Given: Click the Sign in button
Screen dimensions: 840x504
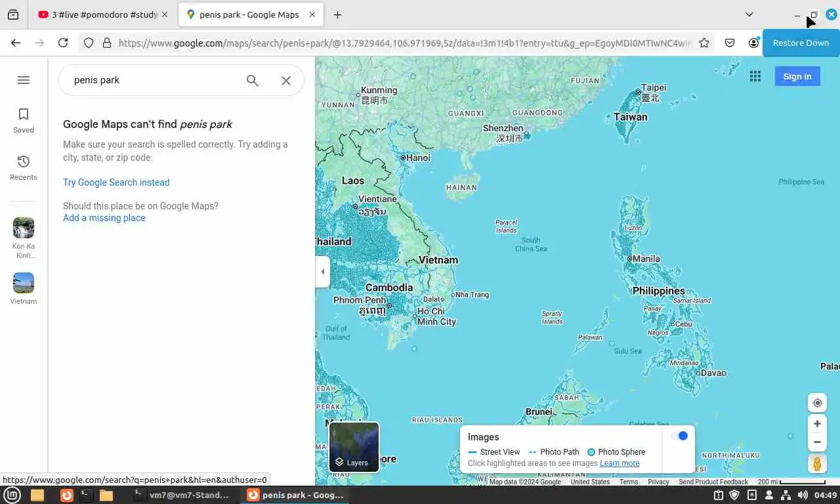Looking at the screenshot, I should point(797,76).
